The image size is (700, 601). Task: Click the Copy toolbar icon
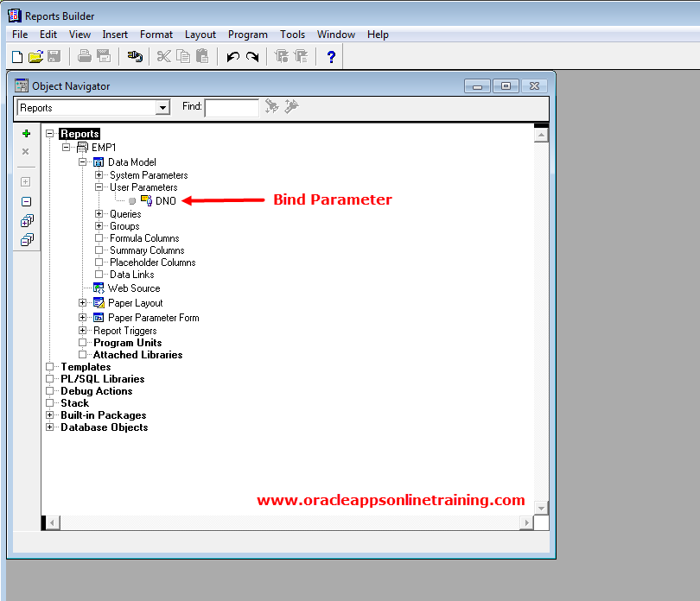[183, 56]
